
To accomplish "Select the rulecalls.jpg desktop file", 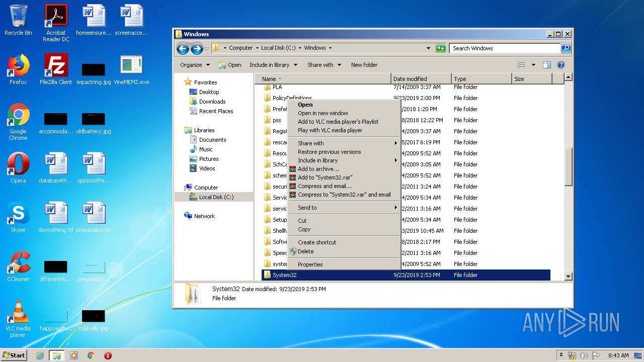I will (94, 319).
